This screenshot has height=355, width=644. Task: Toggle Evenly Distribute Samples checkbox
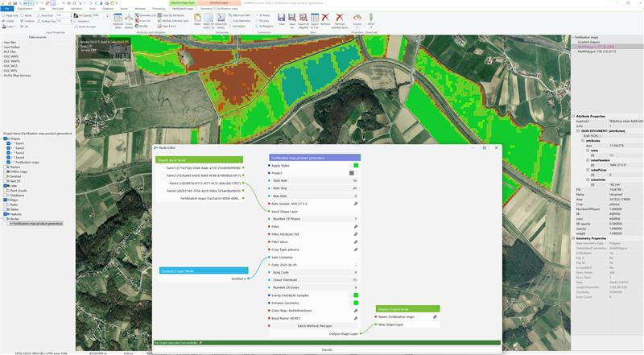click(356, 295)
